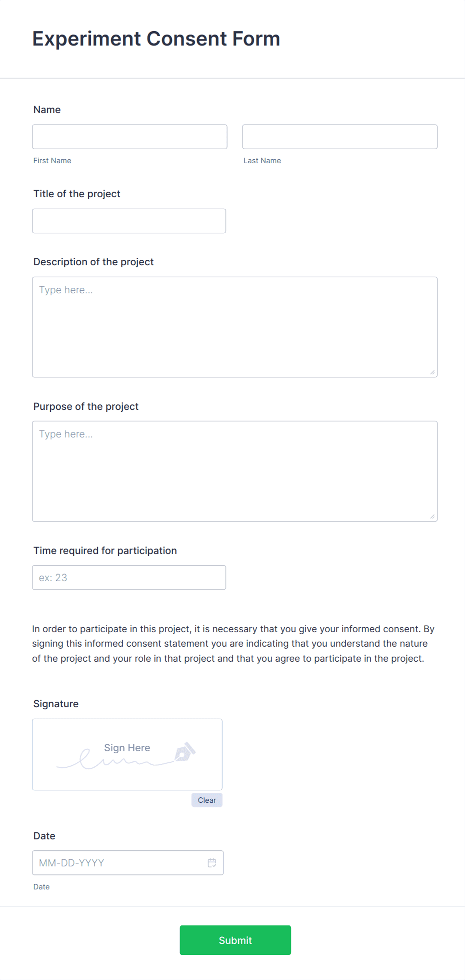The image size is (465, 980).
Task: Click the Time required for participation field
Action: click(x=129, y=577)
